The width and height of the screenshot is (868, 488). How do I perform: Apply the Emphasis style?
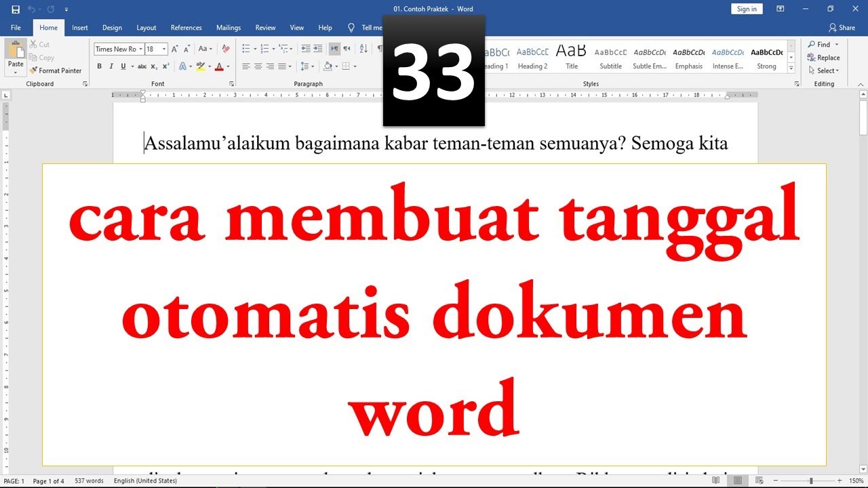689,58
